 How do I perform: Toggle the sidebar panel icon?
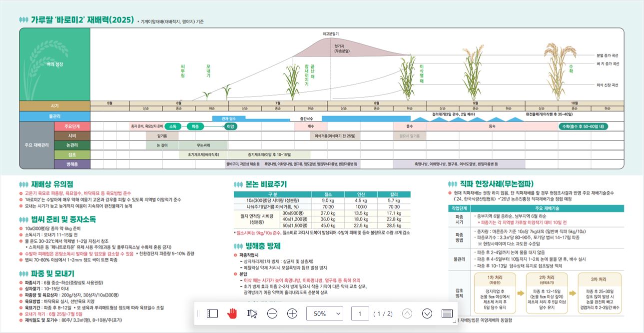click(x=212, y=313)
